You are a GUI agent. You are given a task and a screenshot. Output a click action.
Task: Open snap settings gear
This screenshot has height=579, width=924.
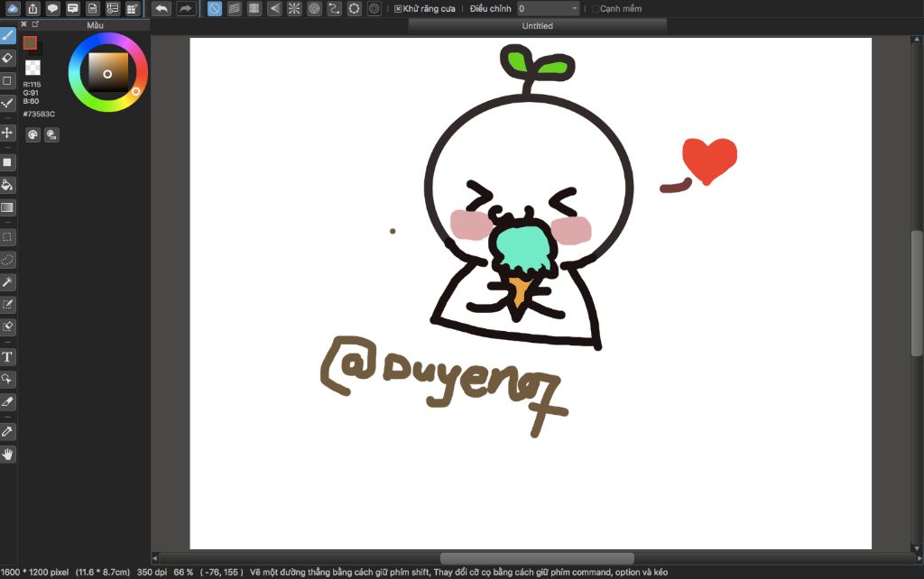[x=374, y=8]
